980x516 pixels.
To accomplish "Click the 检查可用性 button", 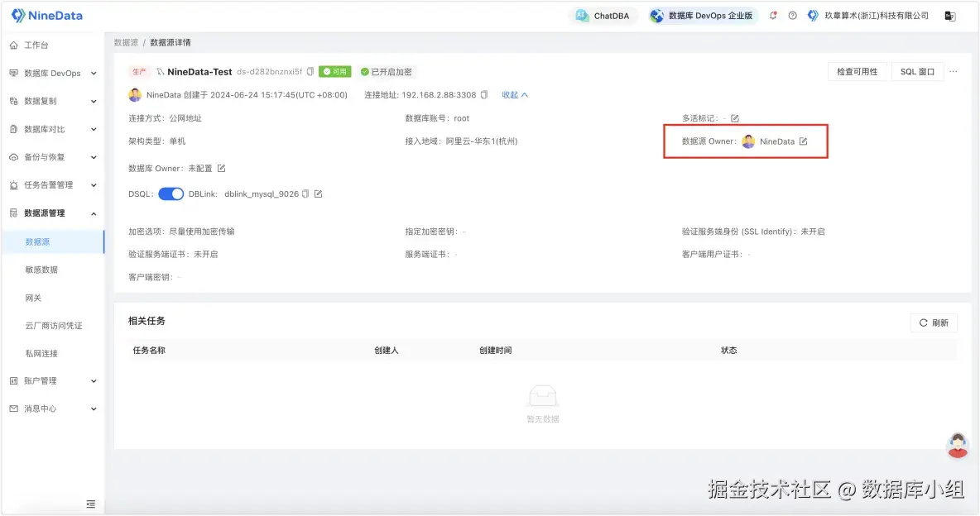I will click(858, 72).
